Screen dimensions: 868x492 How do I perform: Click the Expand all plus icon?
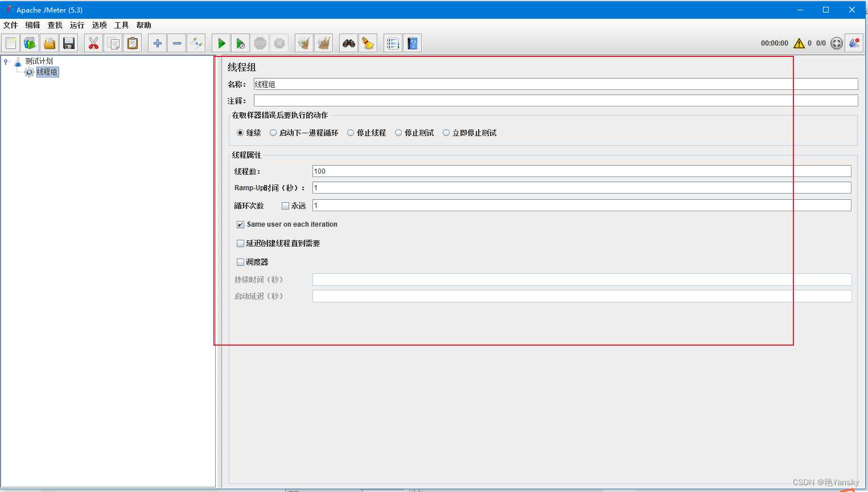click(x=158, y=43)
